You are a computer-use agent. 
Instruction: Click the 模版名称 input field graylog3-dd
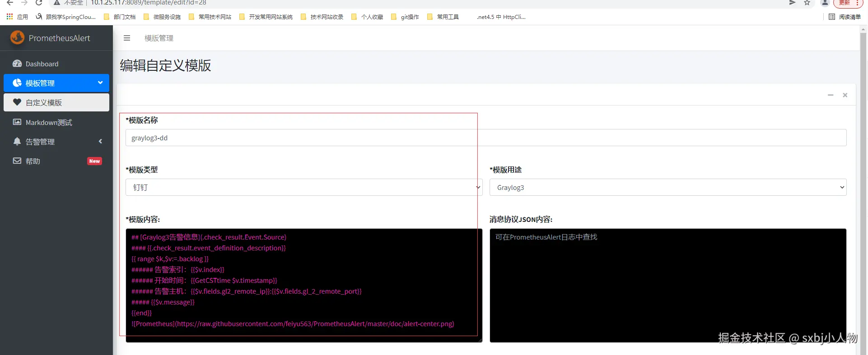486,138
